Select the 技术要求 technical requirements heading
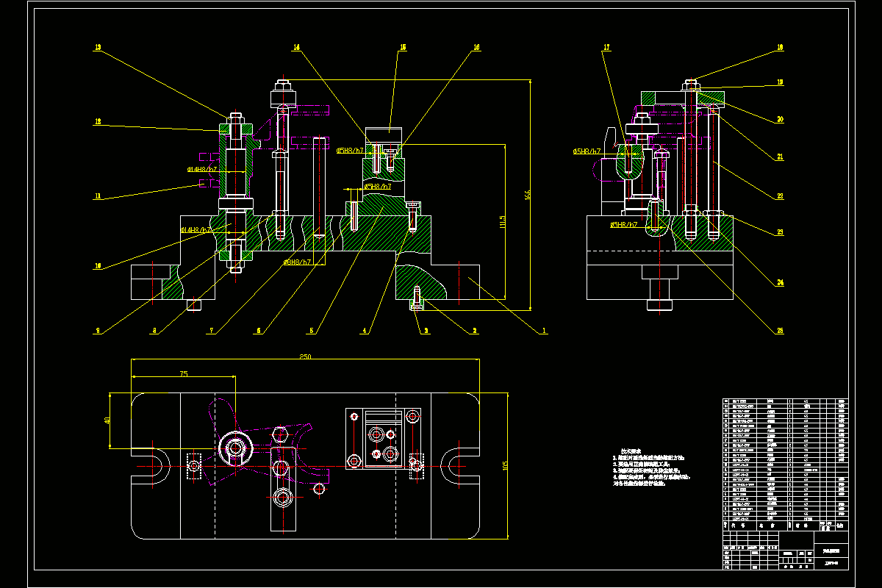The width and height of the screenshot is (882, 588). tap(631, 451)
